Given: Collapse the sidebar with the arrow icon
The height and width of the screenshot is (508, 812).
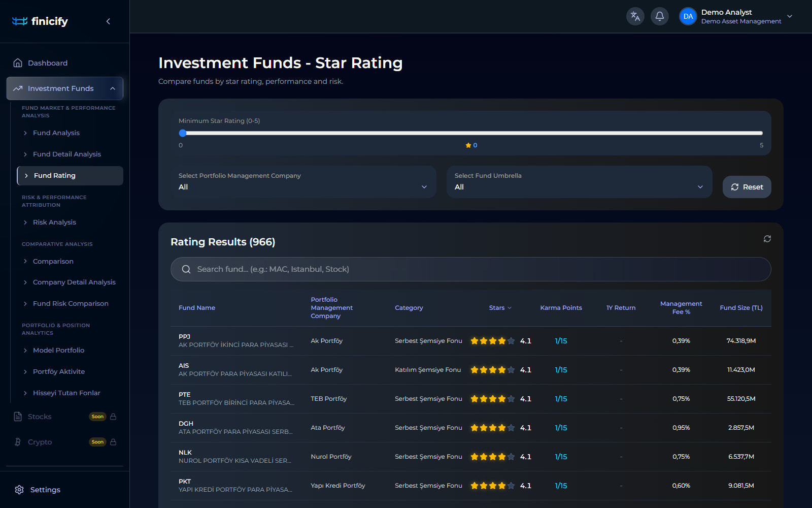Looking at the screenshot, I should (108, 21).
